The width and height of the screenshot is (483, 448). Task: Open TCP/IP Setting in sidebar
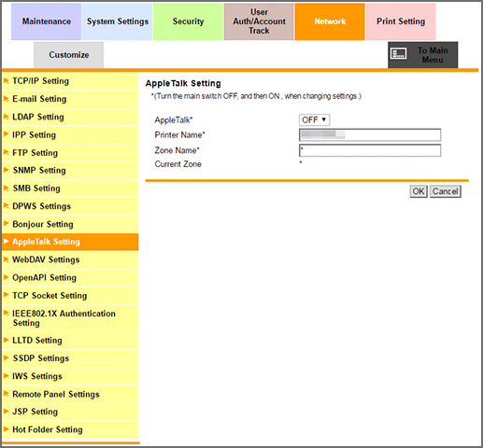[x=70, y=81]
